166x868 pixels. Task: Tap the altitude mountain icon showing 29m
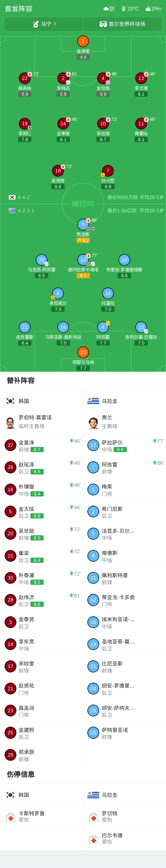pos(148,9)
